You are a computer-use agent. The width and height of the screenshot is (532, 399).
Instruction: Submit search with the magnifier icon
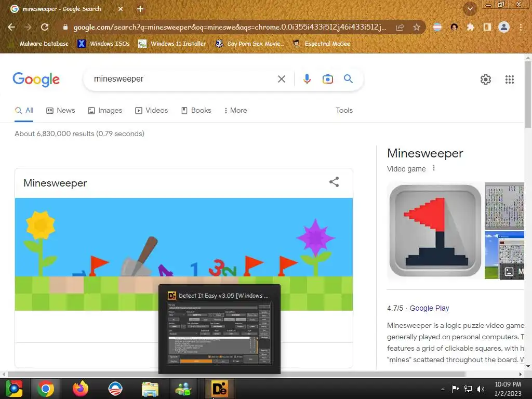(x=349, y=79)
